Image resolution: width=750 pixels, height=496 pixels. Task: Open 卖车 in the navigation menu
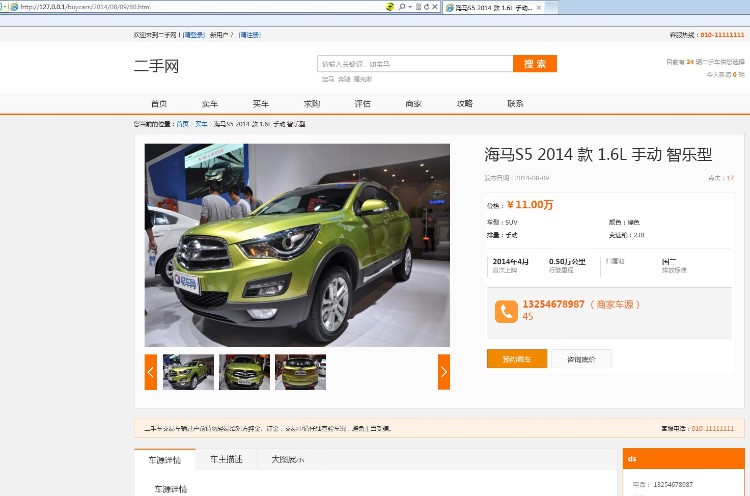coord(210,103)
